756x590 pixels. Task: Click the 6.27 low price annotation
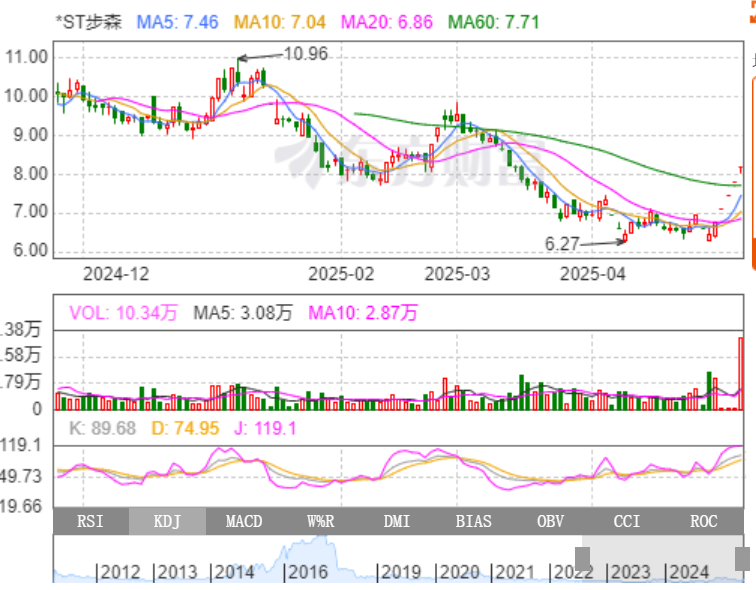coord(562,244)
